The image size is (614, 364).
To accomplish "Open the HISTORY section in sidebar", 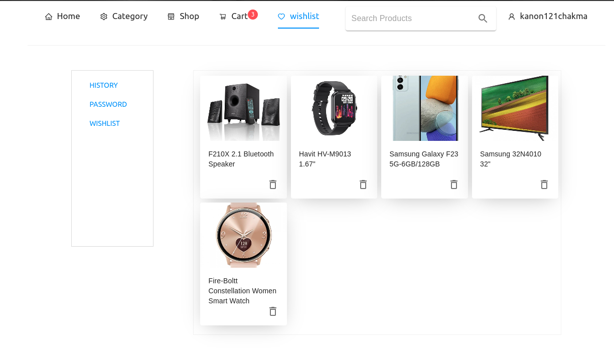I will coord(103,85).
